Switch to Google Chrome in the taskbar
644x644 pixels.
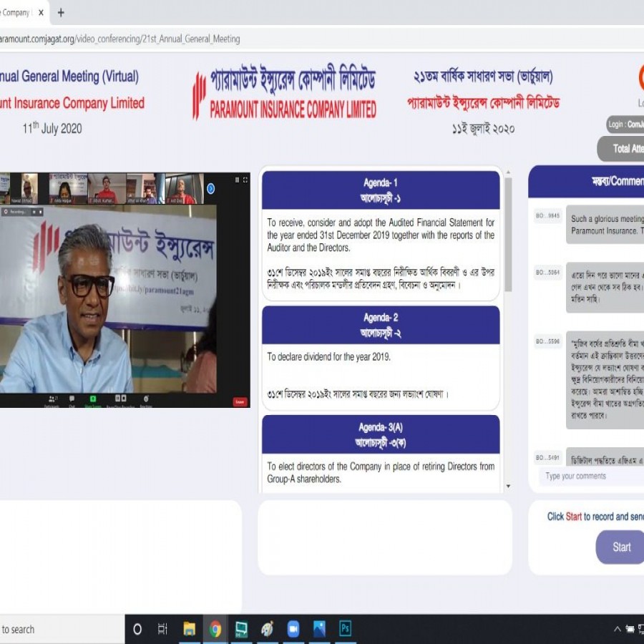(x=215, y=629)
